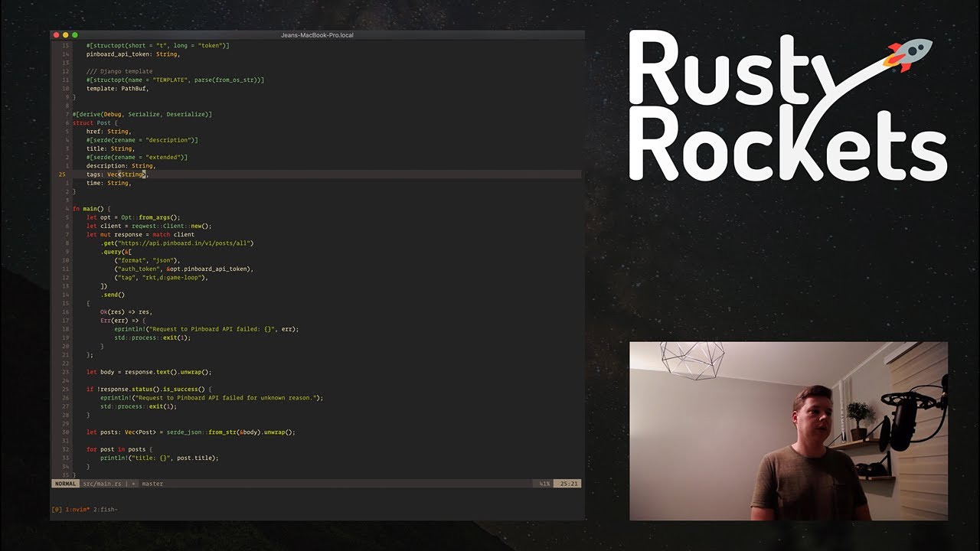Click the structopt short = "t" attribute
The image size is (980, 551).
[x=158, y=46]
